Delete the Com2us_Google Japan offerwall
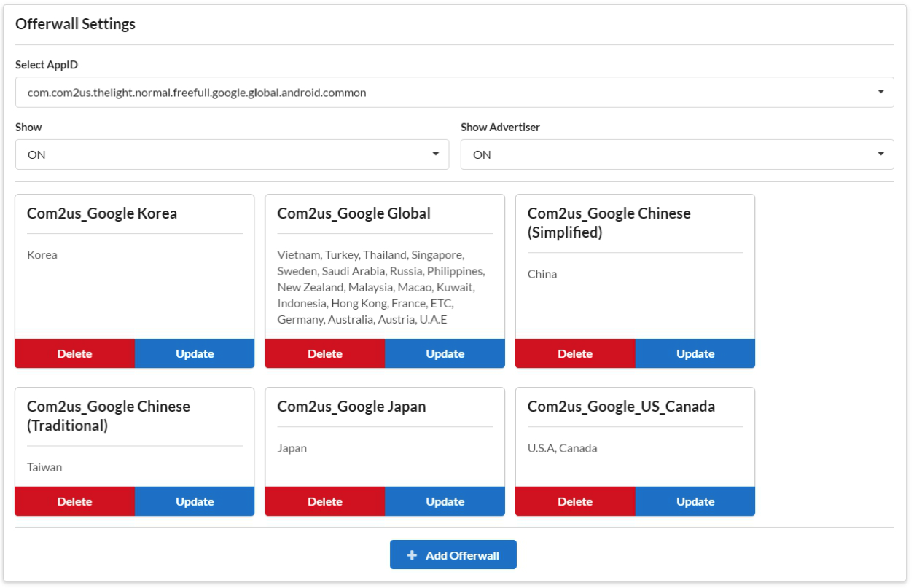 tap(325, 501)
